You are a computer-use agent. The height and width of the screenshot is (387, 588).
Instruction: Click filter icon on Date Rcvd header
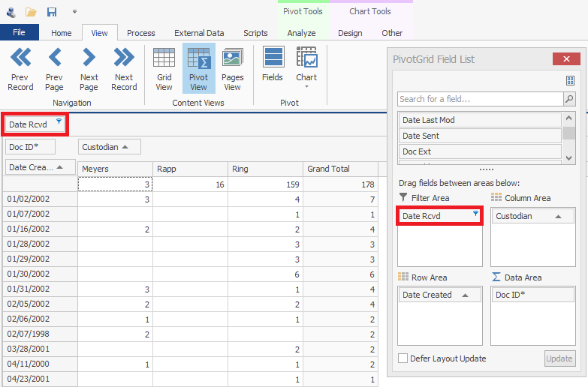pyautogui.click(x=59, y=121)
